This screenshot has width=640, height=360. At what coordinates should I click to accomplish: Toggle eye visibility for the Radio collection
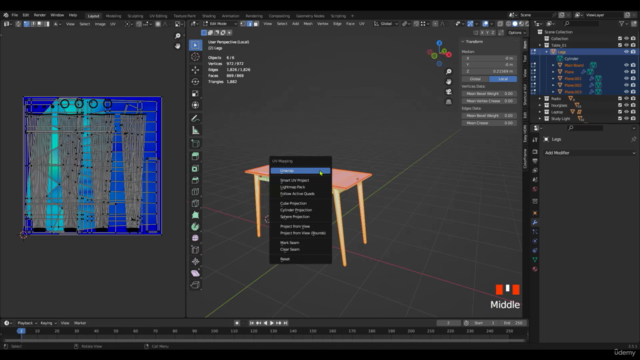(x=626, y=98)
